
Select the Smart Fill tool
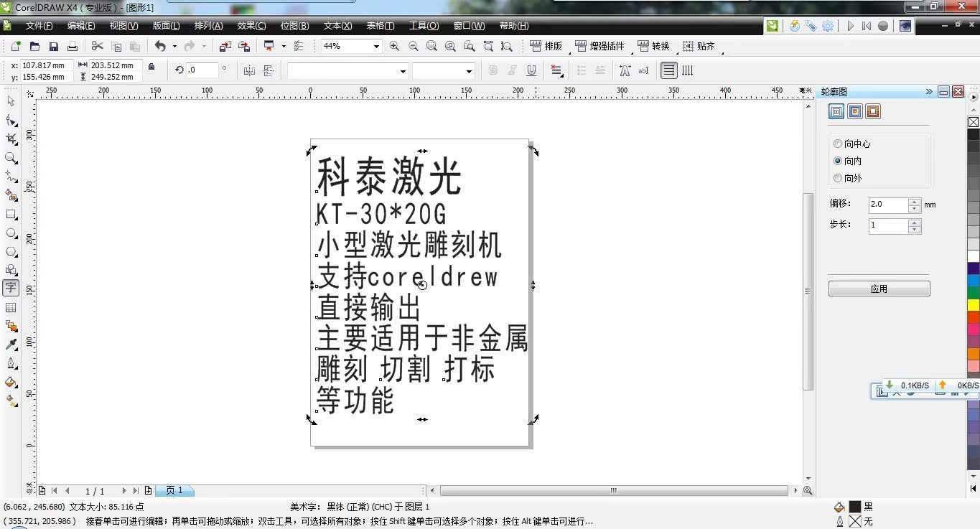pos(11,195)
